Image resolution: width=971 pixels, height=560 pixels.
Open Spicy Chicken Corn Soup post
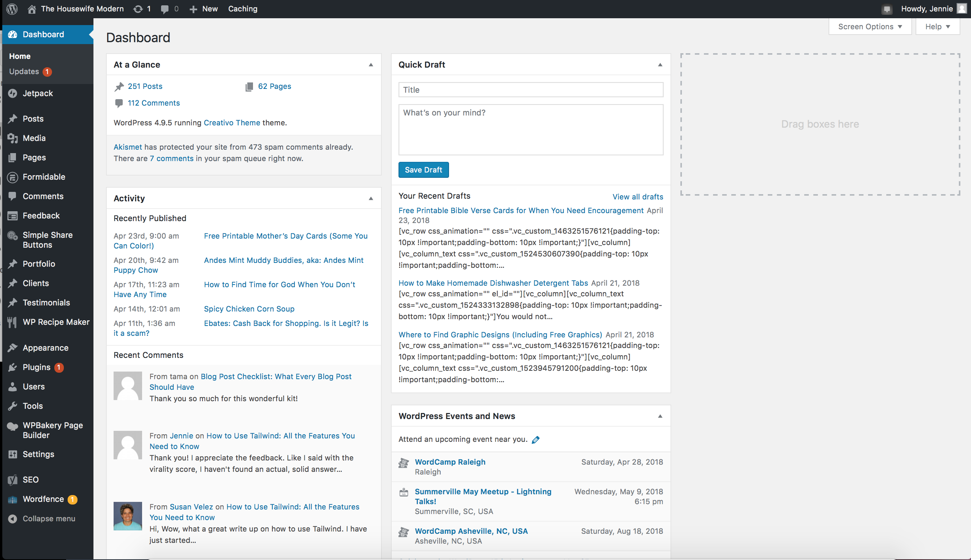coord(249,309)
